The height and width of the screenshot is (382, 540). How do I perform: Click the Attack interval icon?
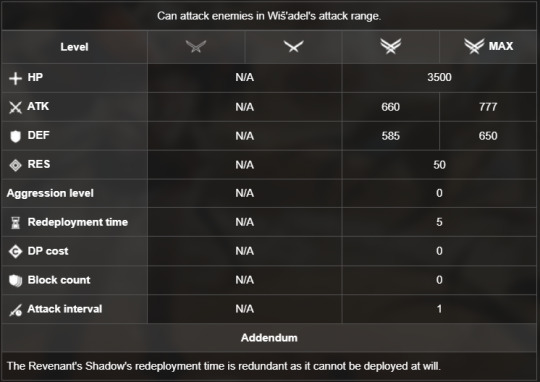pyautogui.click(x=15, y=310)
